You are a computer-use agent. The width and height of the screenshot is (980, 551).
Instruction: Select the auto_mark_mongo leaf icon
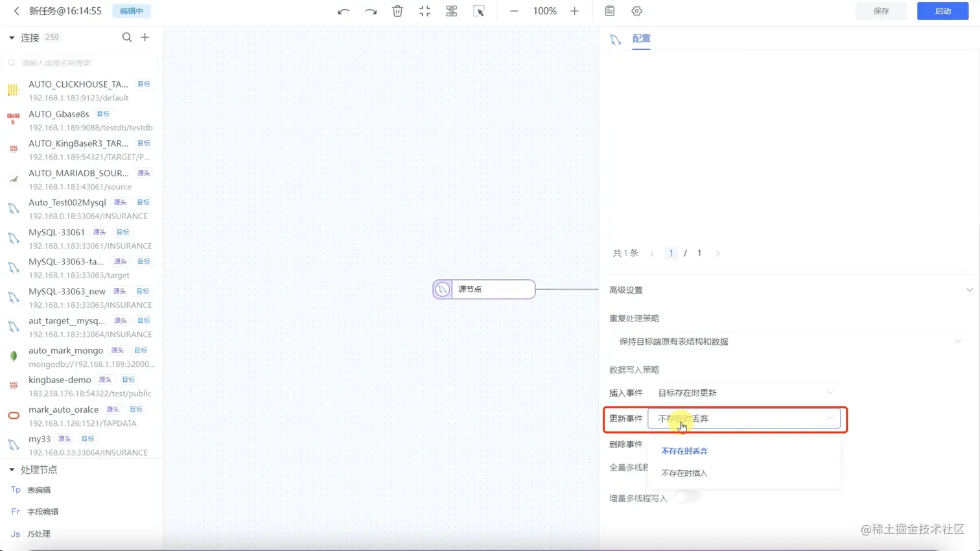pyautogui.click(x=14, y=356)
